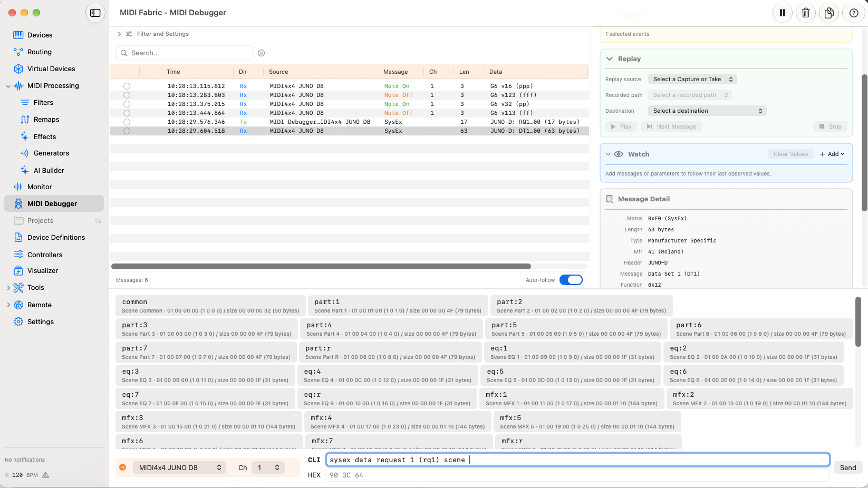Expand Filter and Settings section

[x=119, y=34]
